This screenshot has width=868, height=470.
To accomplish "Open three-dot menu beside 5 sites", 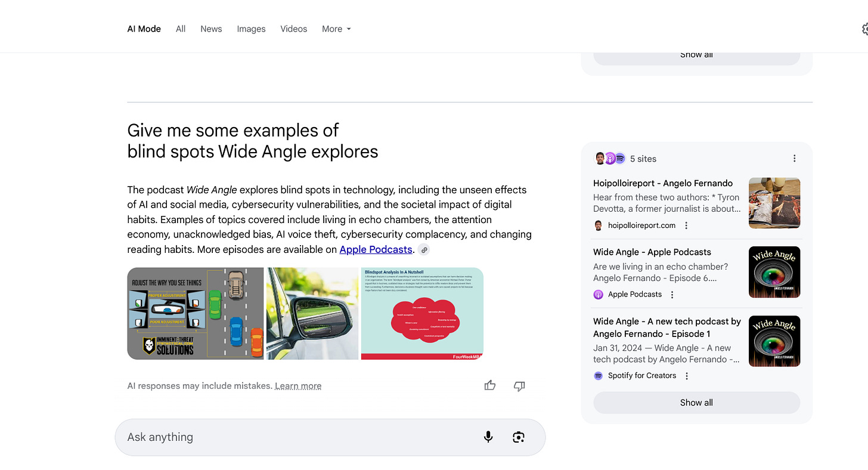I will click(x=794, y=159).
